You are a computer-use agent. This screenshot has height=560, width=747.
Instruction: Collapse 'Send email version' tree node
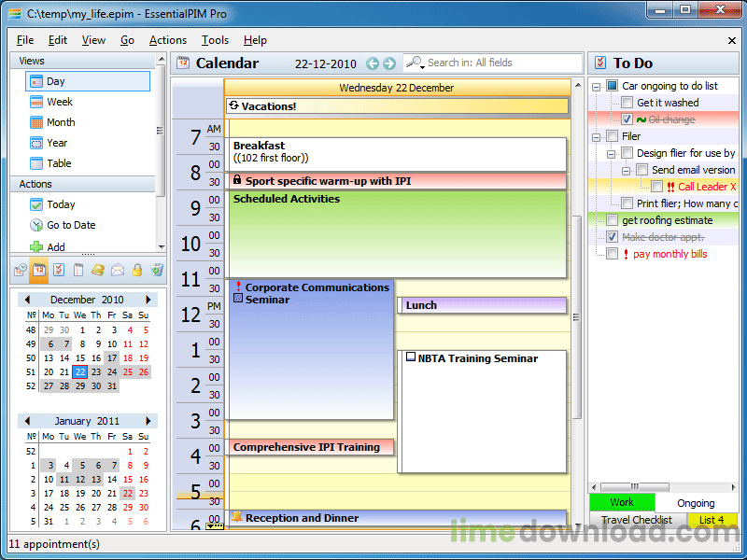(x=626, y=171)
